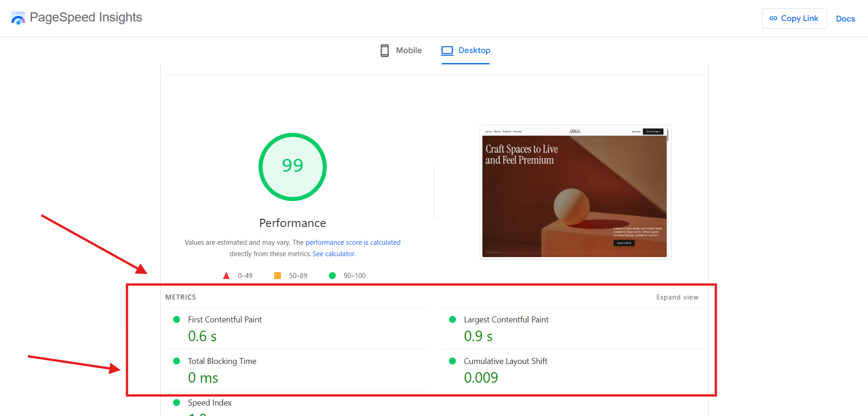Open the Docs link
This screenshot has height=416, width=868.
[x=845, y=19]
